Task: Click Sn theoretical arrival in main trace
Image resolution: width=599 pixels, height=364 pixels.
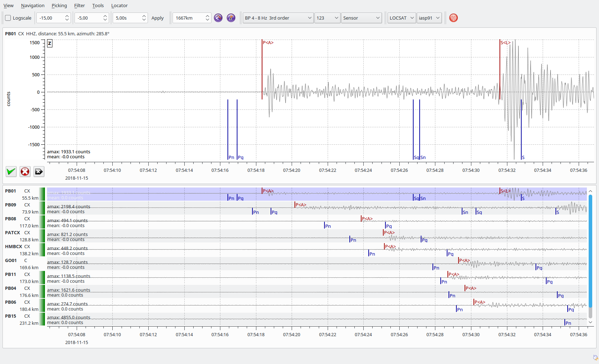Action: [x=423, y=157]
